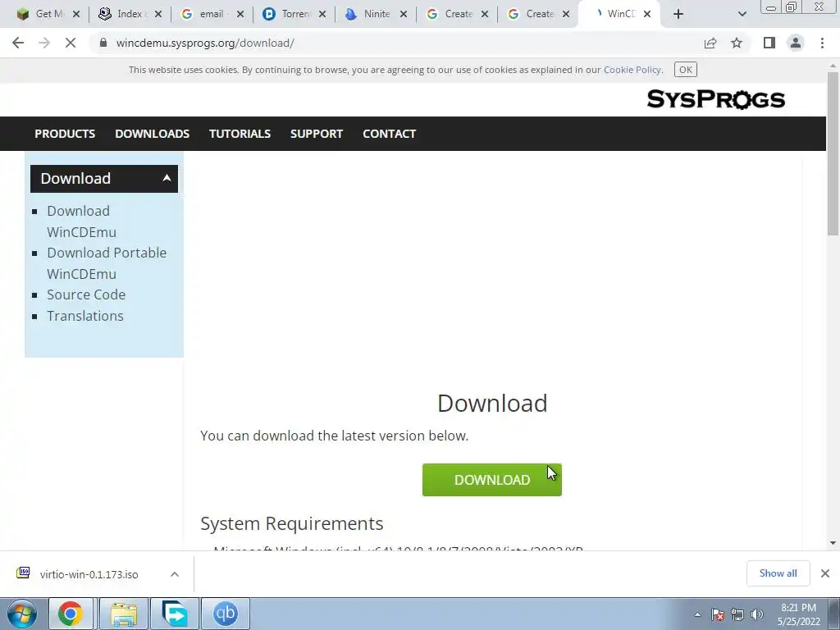Open the browser side panel
This screenshot has height=630, width=840.
click(769, 43)
